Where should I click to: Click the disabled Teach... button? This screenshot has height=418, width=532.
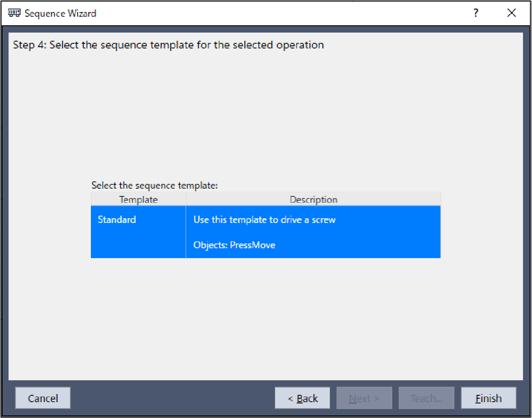(426, 398)
